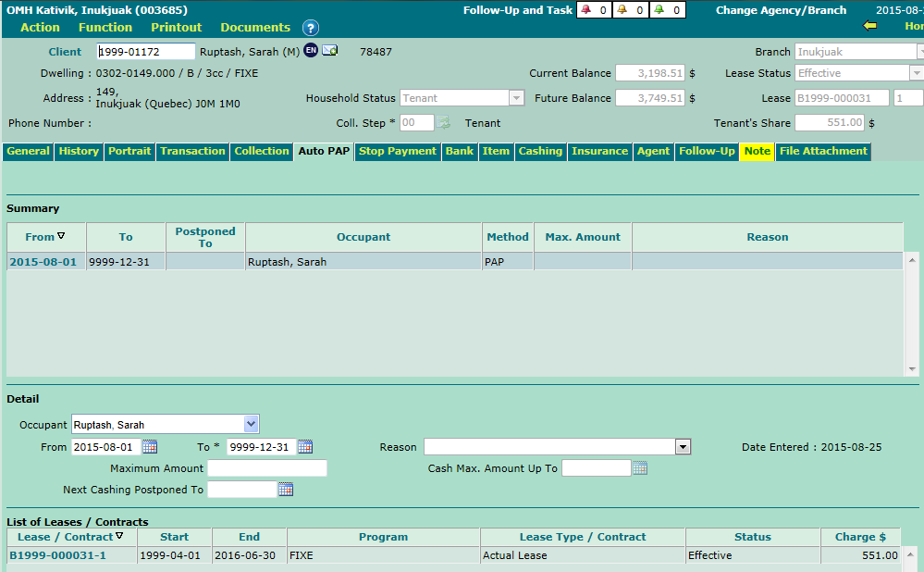Sort summary by From column arrow
This screenshot has height=572, width=924.
61,237
